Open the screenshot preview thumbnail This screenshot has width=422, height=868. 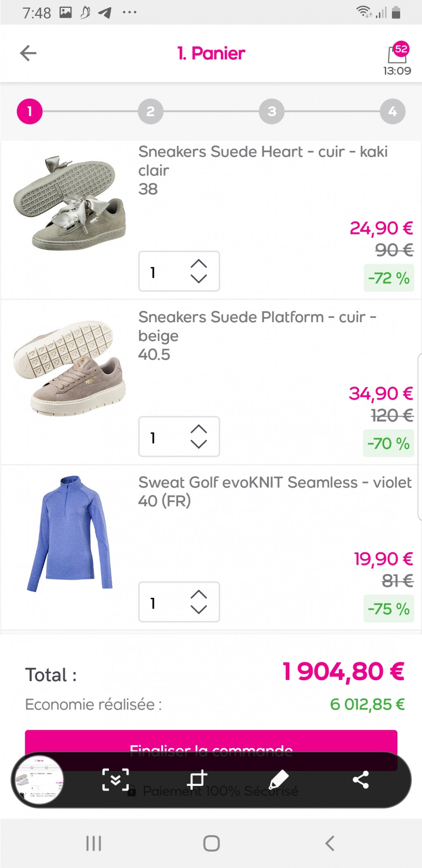[39, 779]
